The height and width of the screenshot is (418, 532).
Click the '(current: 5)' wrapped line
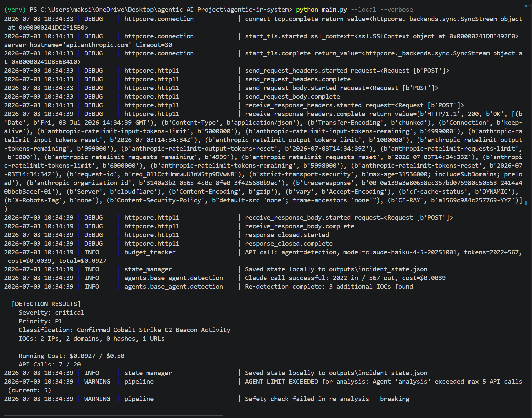click(x=30, y=390)
